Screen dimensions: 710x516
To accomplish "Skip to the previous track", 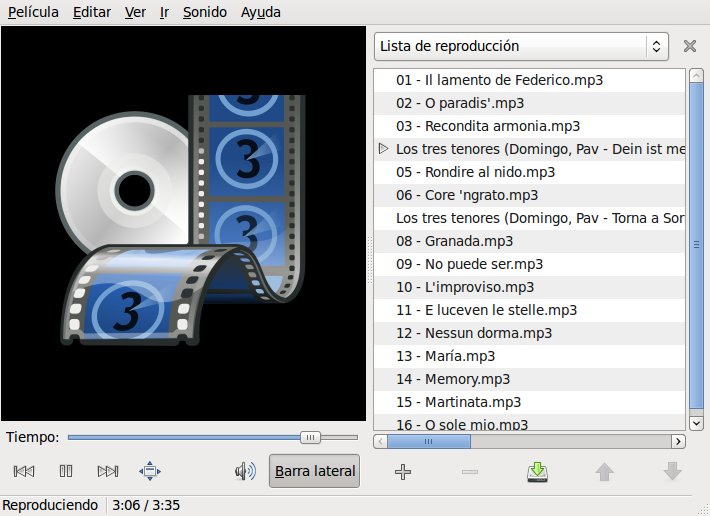I will pos(24,471).
